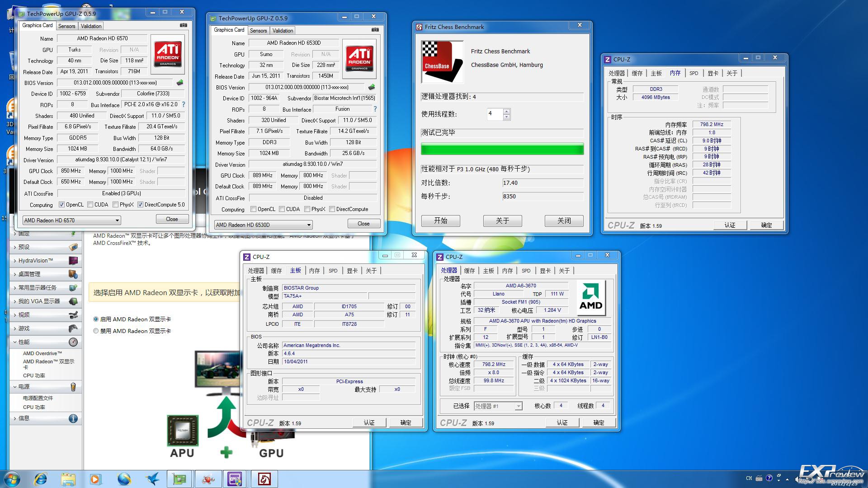Image resolution: width=868 pixels, height=488 pixels.
Task: Click 电源配置文件 item in sidebar
Action: point(38,398)
